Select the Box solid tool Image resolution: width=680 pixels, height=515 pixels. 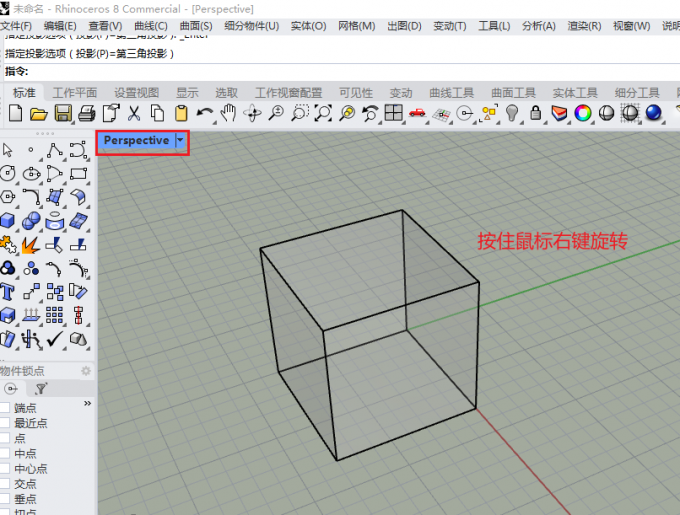[7, 221]
